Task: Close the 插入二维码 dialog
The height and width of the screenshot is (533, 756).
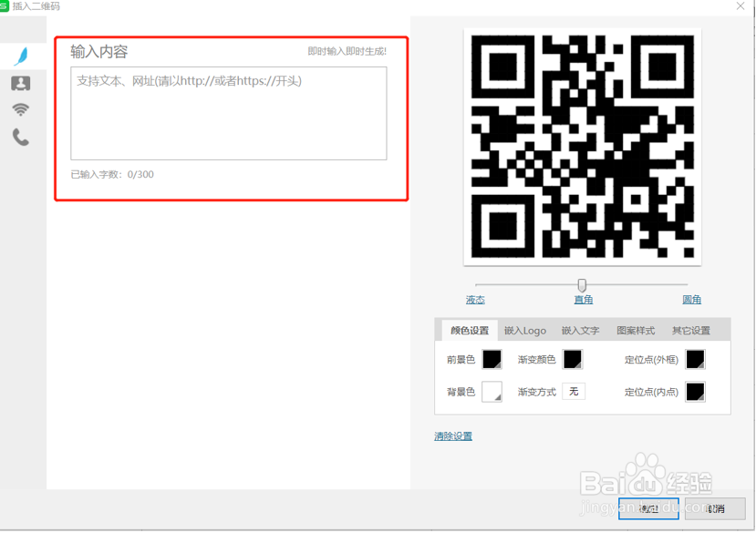Action: click(740, 5)
